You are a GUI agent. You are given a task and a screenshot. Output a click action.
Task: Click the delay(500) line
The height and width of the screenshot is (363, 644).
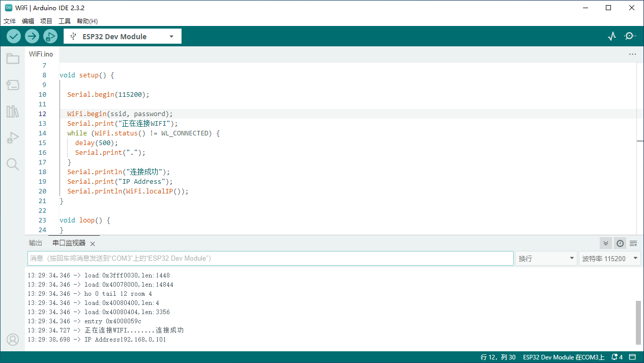tap(97, 143)
